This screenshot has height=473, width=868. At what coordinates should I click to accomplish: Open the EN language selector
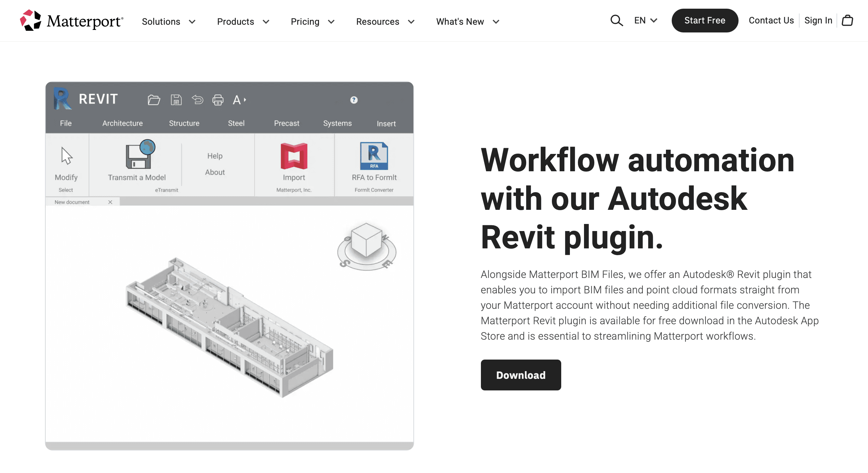[x=645, y=21]
